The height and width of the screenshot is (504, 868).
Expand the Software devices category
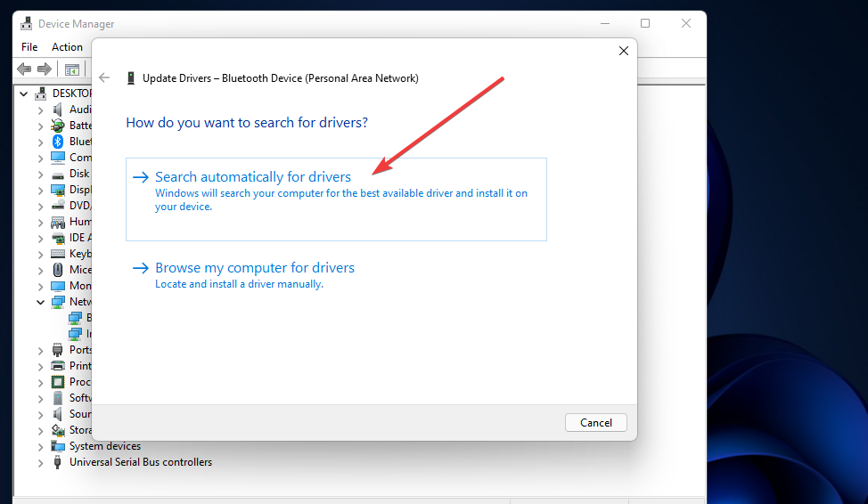pos(40,398)
